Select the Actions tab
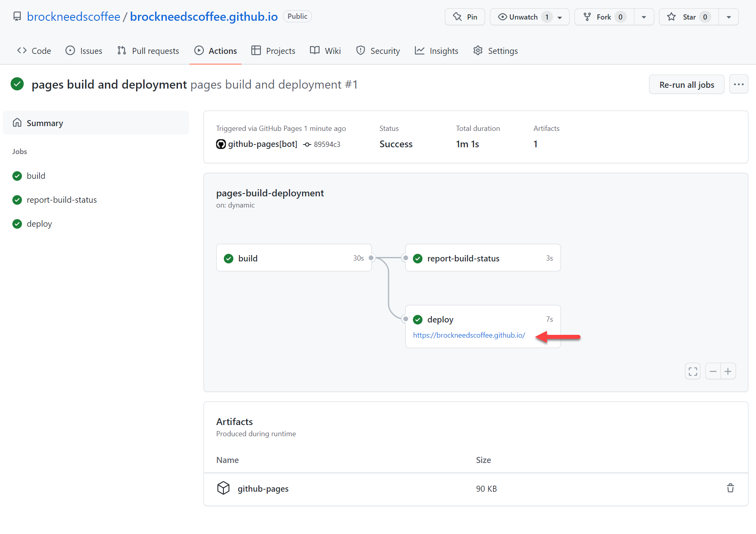The height and width of the screenshot is (534, 756). [x=215, y=51]
